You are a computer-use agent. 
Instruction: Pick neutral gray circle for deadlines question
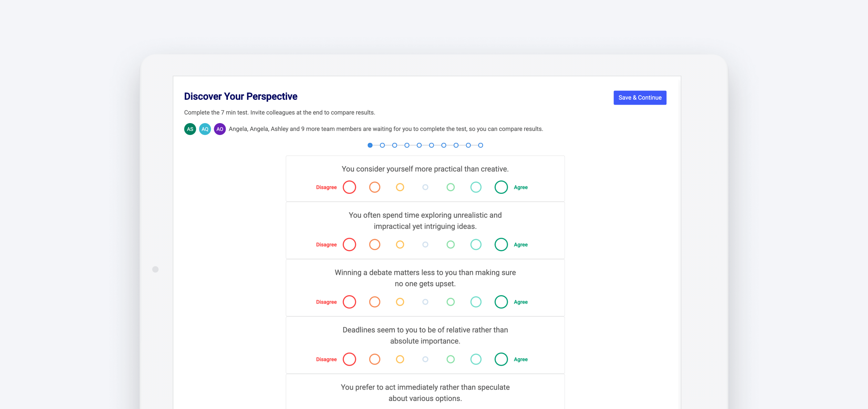[425, 359]
